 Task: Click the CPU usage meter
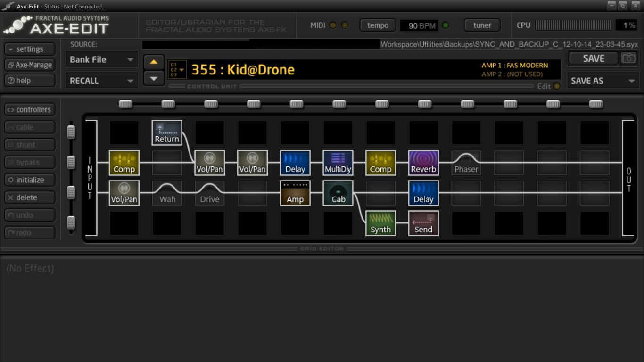click(573, 25)
